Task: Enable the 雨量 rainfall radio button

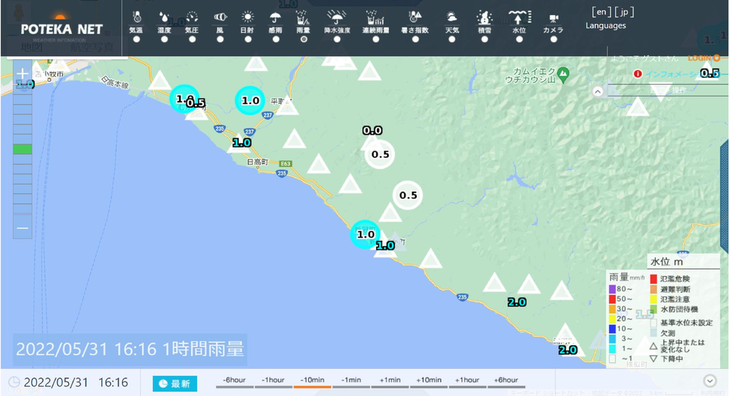Action: [304, 40]
